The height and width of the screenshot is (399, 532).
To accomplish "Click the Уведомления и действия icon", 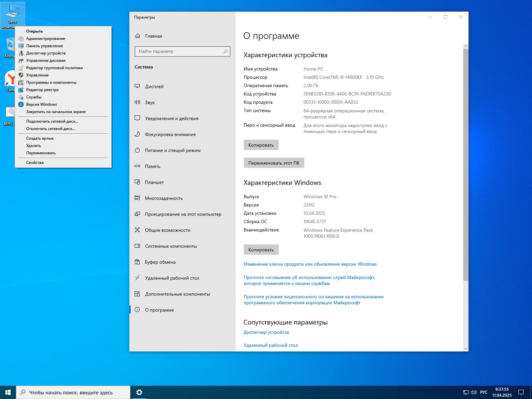I will click(137, 118).
